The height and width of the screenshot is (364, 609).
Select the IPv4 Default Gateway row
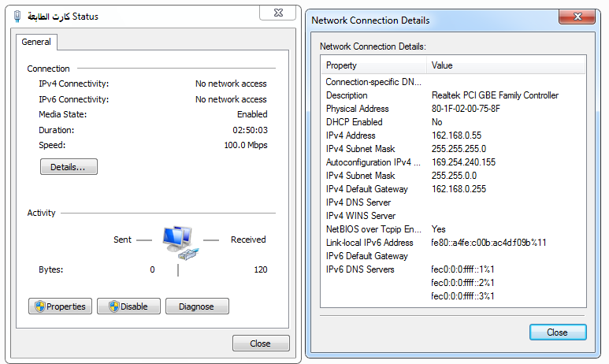tap(453, 189)
